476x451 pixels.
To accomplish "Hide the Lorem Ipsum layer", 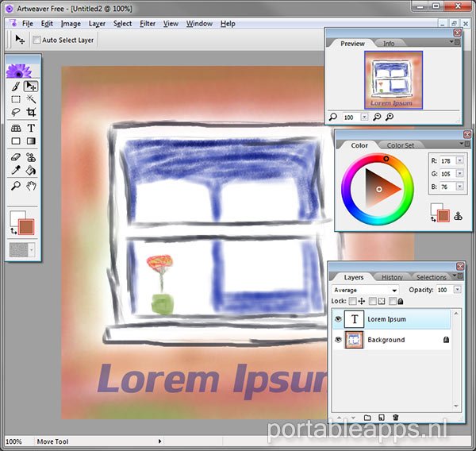I will pos(339,319).
